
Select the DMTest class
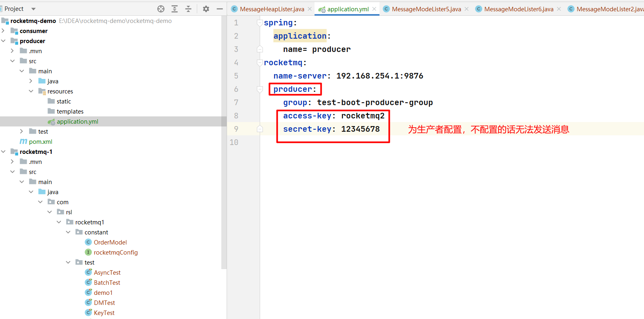(104, 303)
